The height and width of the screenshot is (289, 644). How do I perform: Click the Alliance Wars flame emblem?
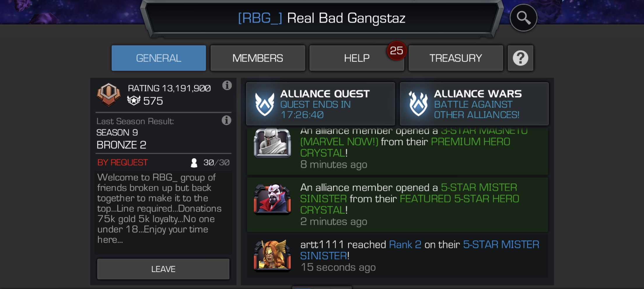coord(418,104)
